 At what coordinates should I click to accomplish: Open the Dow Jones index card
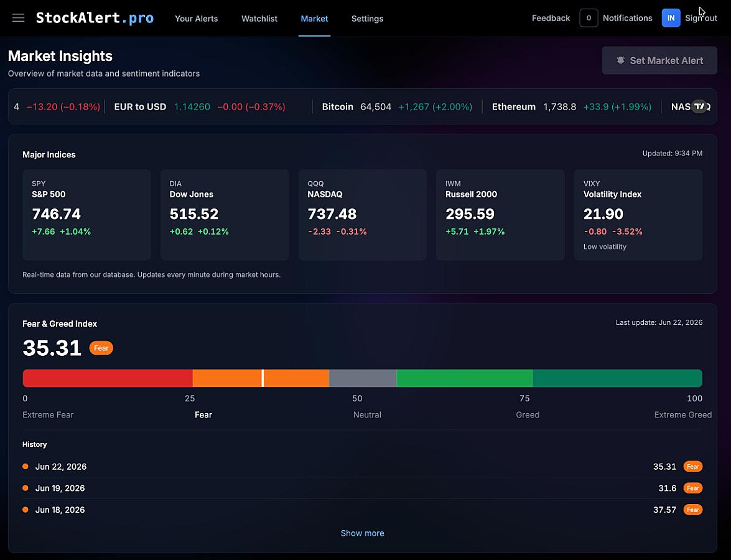coord(225,215)
